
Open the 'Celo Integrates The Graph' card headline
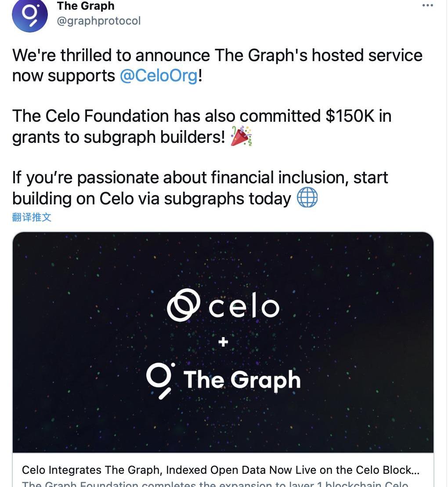[x=220, y=470]
